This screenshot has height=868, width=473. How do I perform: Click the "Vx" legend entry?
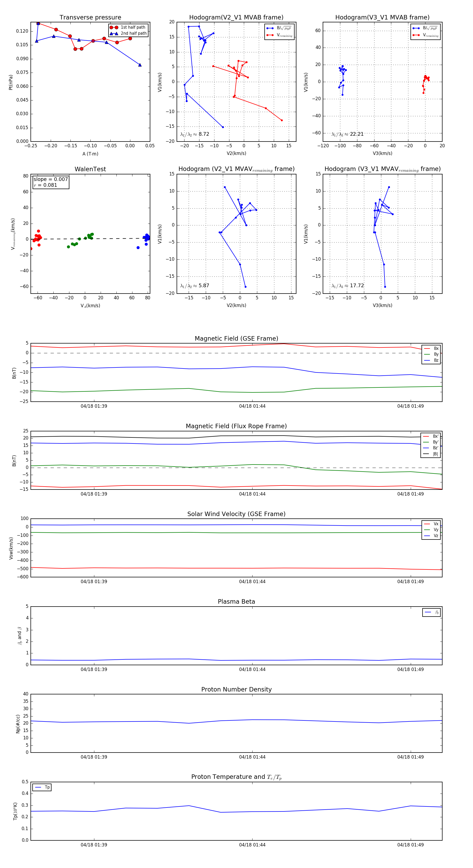coord(431,524)
